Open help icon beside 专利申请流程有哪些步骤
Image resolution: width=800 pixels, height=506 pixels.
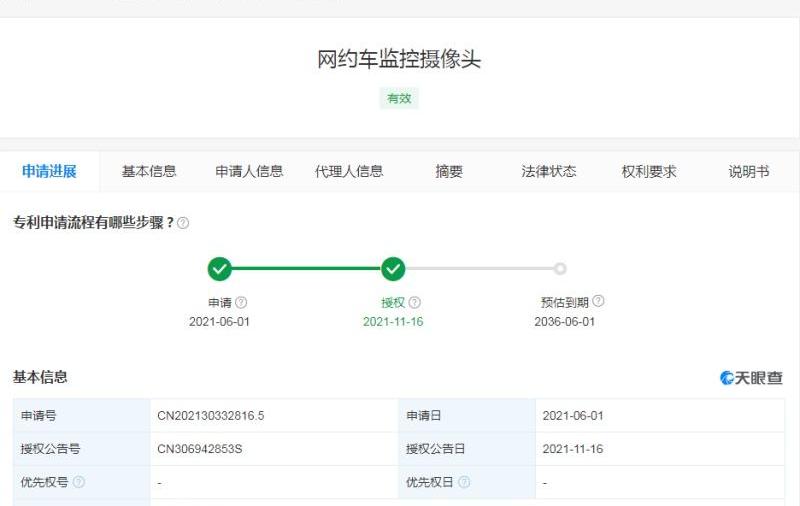[x=183, y=223]
